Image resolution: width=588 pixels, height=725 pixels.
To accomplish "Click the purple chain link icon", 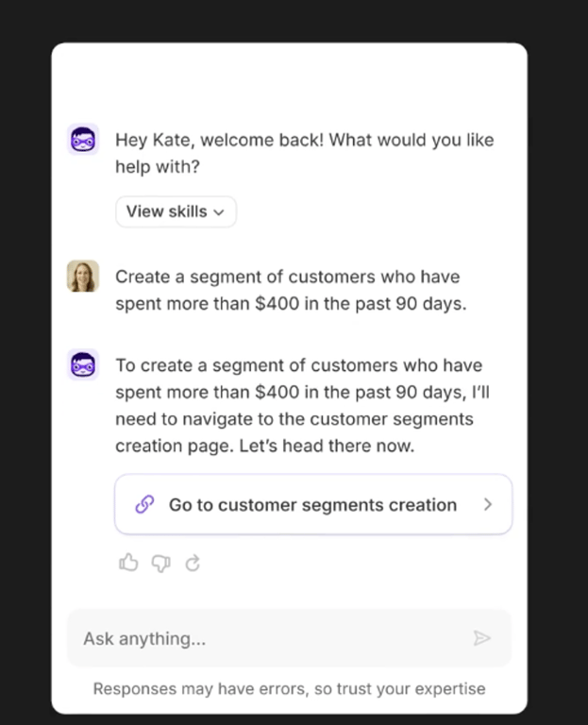I will coord(144,504).
